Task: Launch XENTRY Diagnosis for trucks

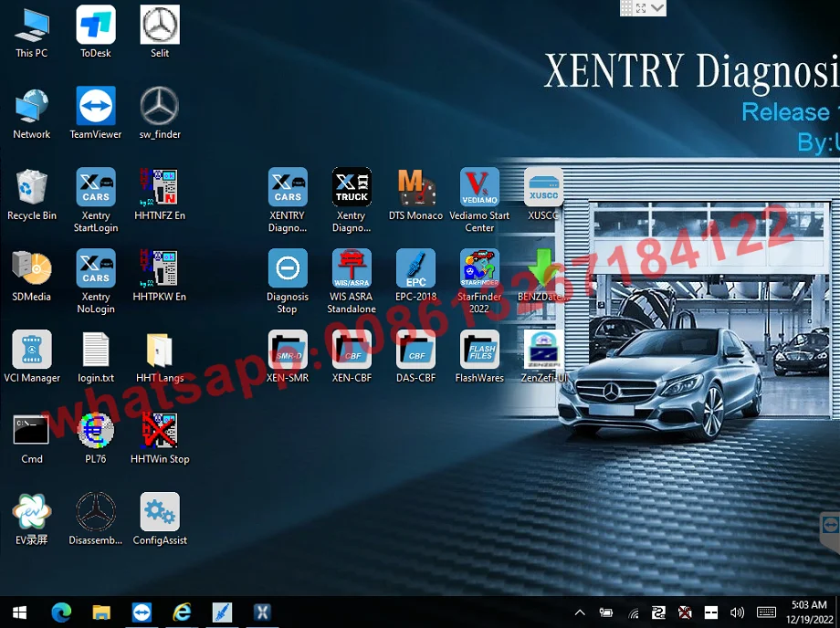Action: tap(352, 188)
